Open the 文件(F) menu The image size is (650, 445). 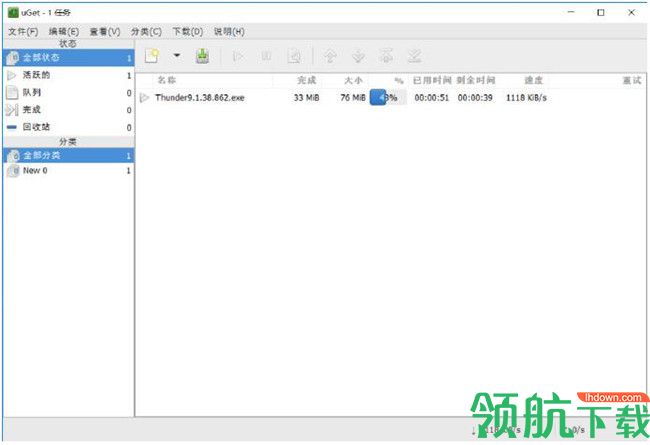click(23, 32)
